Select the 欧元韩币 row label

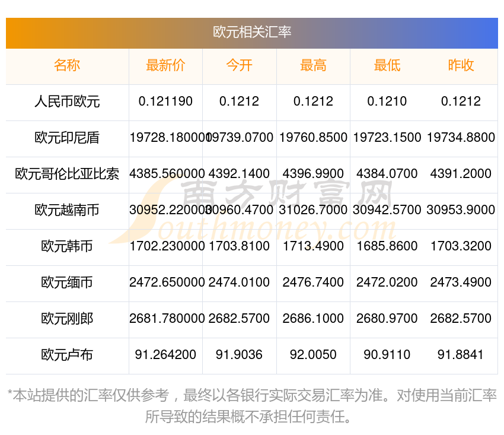(67, 246)
